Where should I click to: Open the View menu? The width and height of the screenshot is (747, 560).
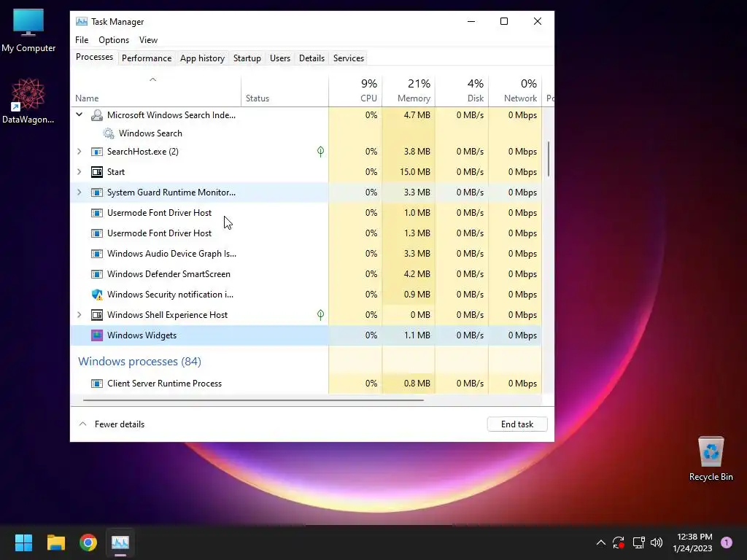(148, 40)
